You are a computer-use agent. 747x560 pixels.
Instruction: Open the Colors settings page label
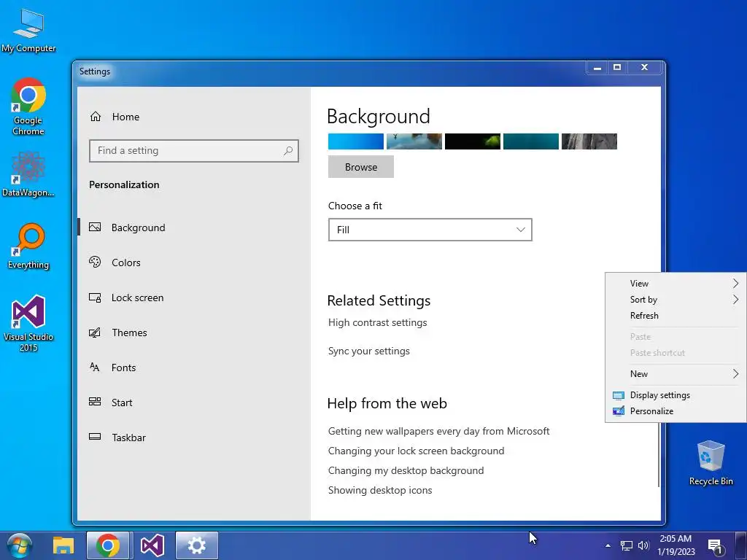(x=125, y=262)
